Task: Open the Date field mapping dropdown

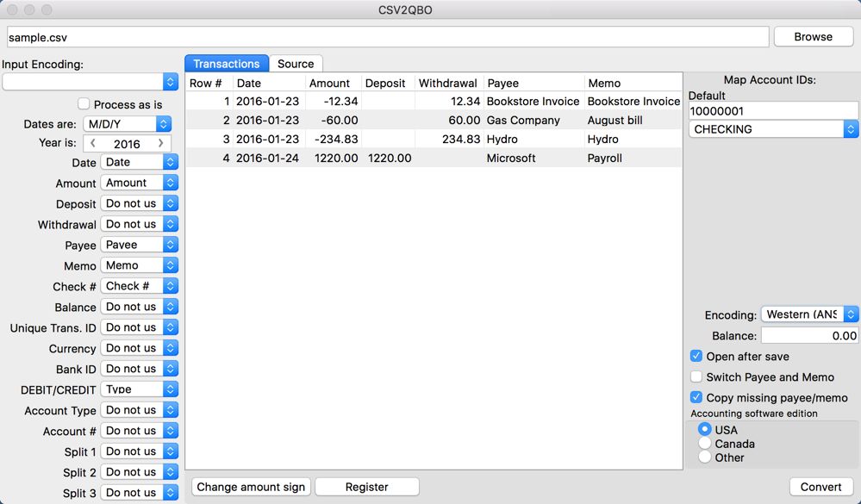Action: 140,162
